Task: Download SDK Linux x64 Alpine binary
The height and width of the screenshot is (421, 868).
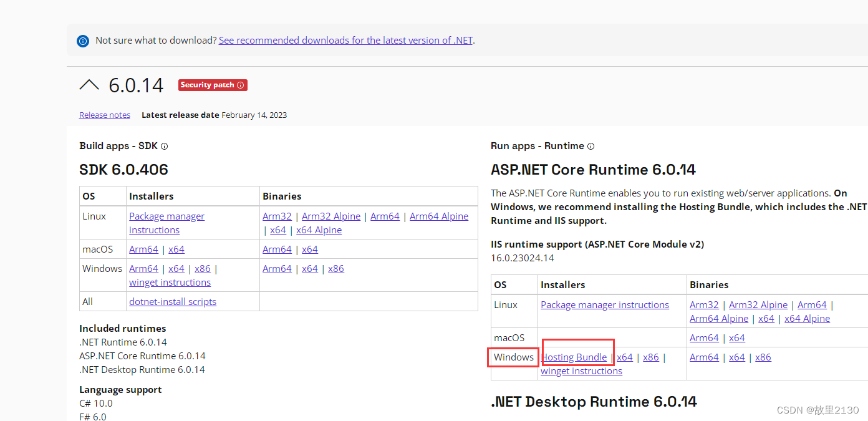Action: click(x=319, y=230)
